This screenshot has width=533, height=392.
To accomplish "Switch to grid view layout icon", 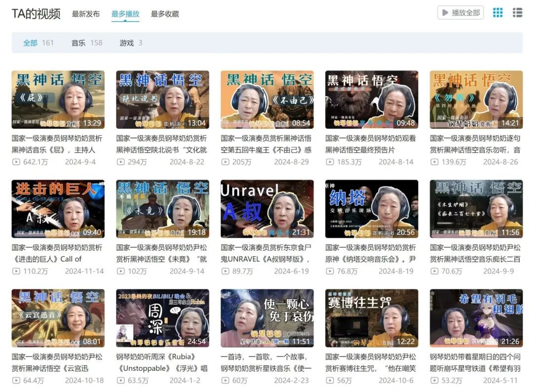I will (497, 13).
